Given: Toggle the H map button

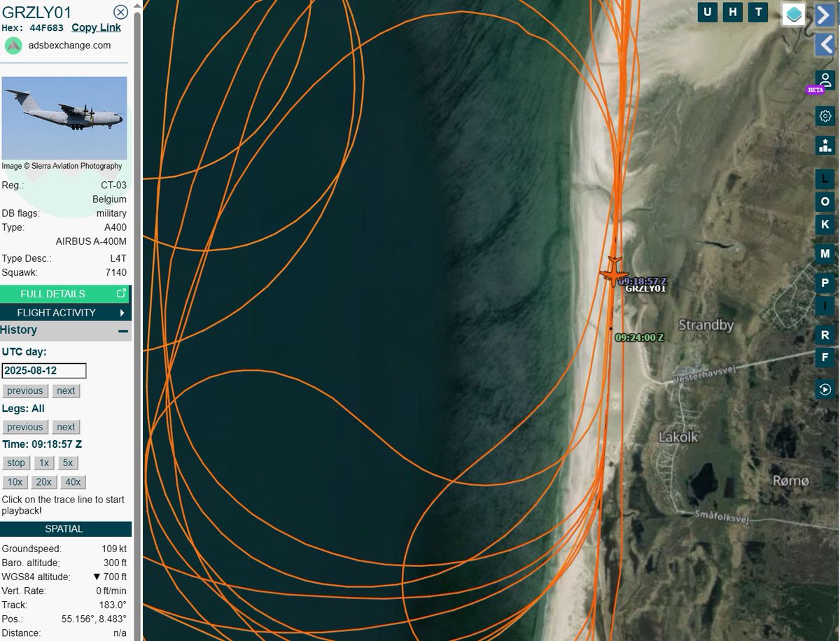Looking at the screenshot, I should pyautogui.click(x=732, y=12).
